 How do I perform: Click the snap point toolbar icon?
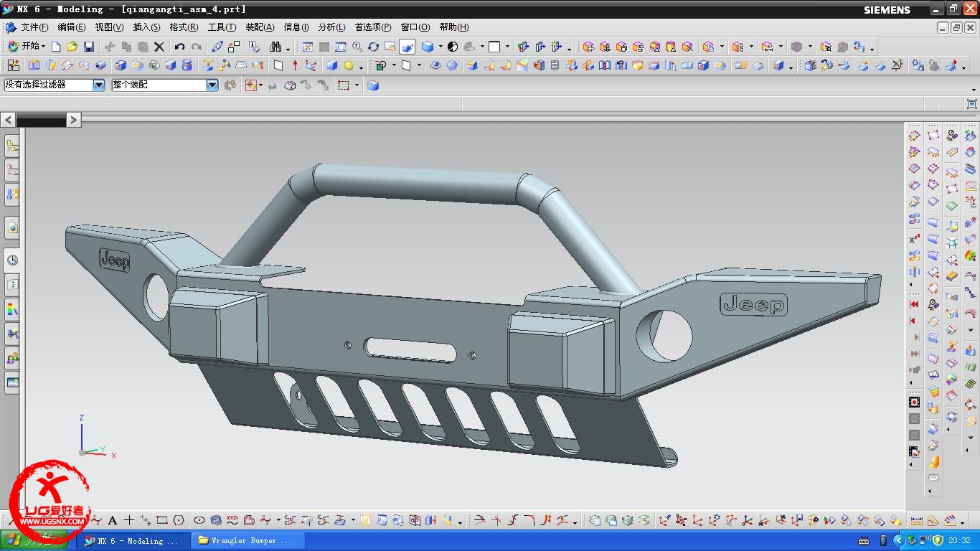pos(250,85)
